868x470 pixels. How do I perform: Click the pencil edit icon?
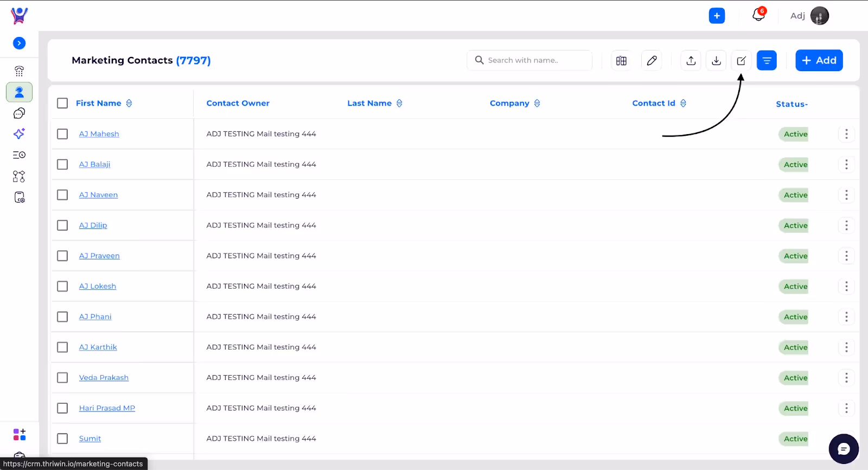(652, 60)
